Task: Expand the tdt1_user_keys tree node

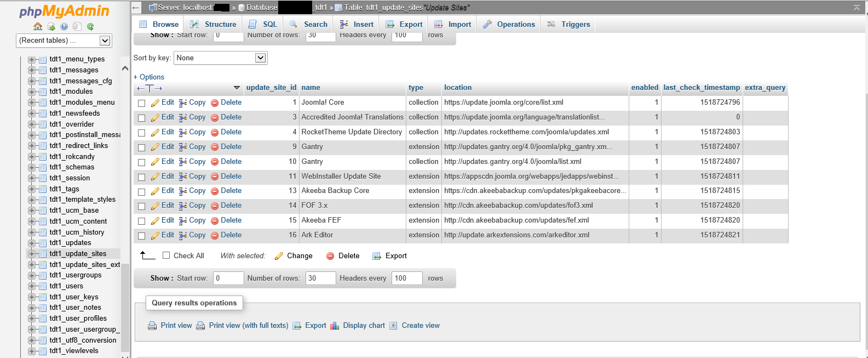Action: (32, 297)
